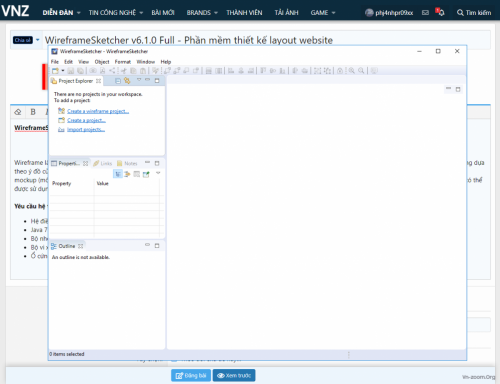Screen dimensions: 500x384
Task: Open the Edit menu
Action: (68, 62)
